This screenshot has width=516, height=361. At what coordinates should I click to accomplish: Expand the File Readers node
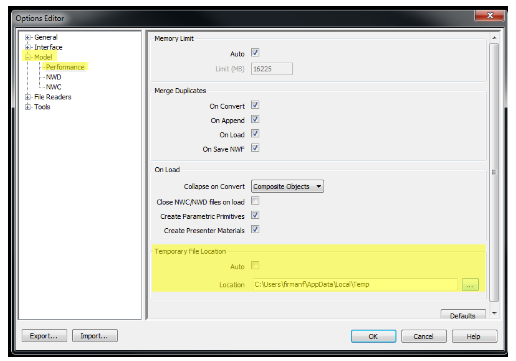tap(28, 97)
